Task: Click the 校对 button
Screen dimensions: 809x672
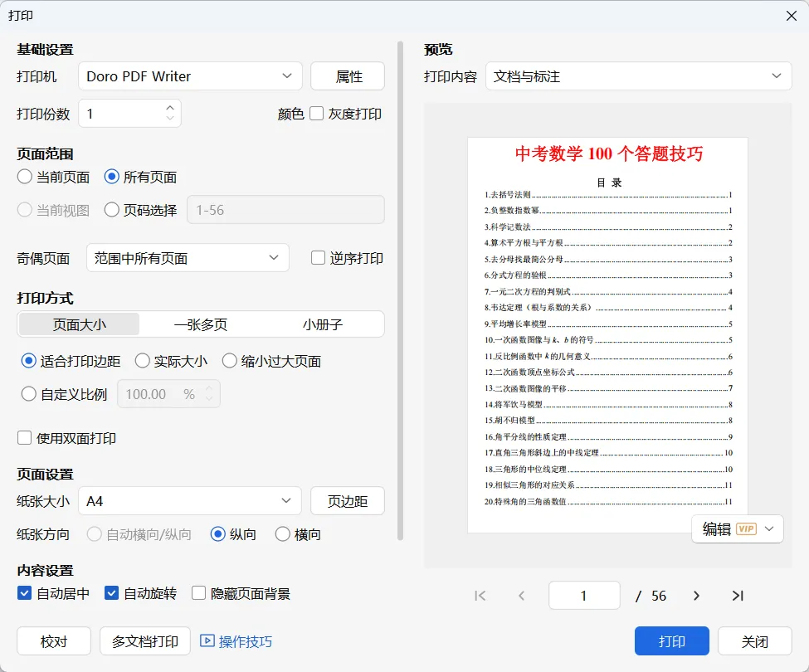Action: 54,641
